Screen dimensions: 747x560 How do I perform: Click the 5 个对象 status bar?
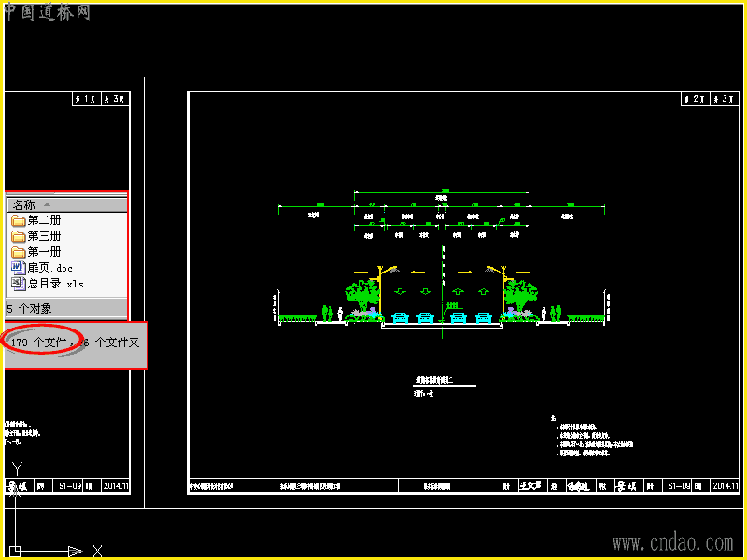(66, 309)
